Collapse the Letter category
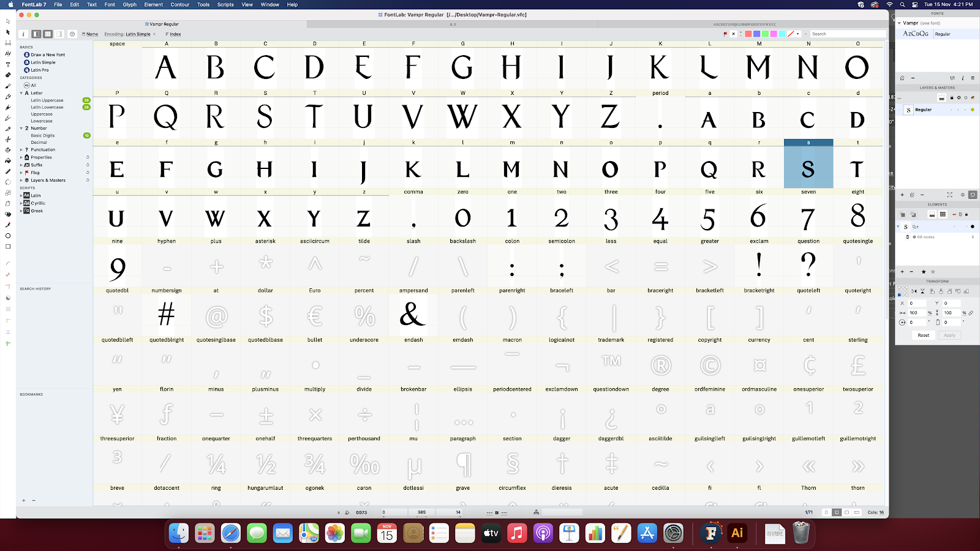 coord(21,93)
